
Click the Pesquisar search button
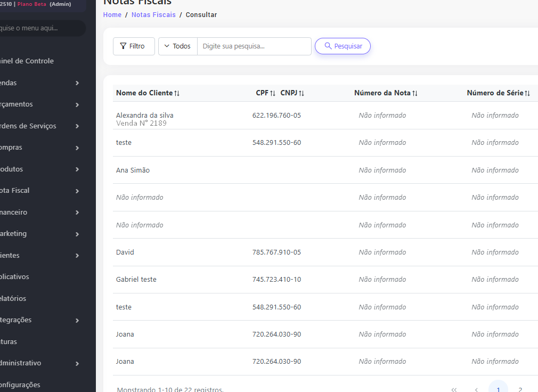tap(343, 46)
